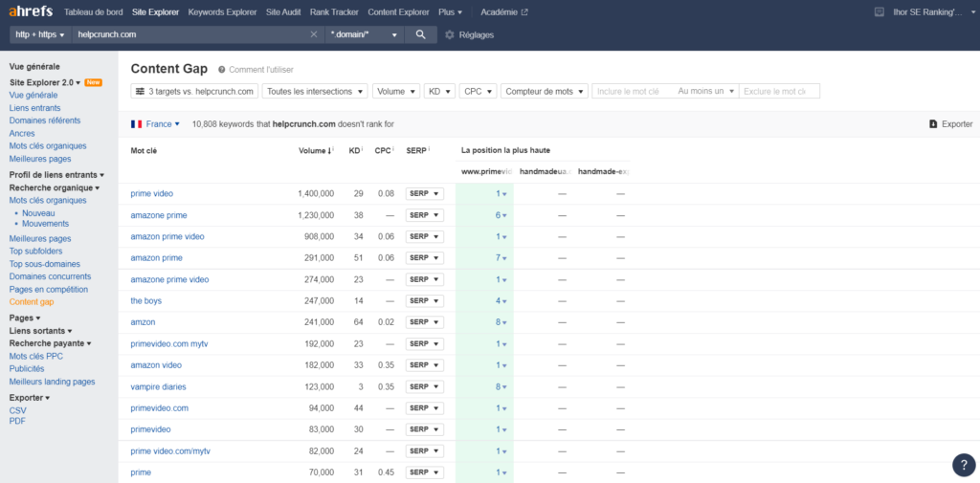Image resolution: width=980 pixels, height=483 pixels.
Task: Expand the Pages sidebar section
Action: (24, 318)
